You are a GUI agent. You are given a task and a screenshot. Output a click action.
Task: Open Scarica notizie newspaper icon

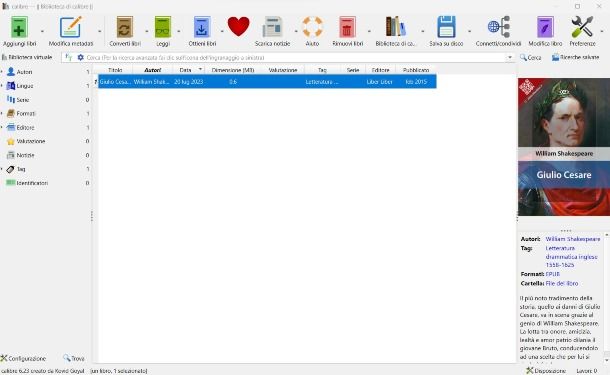tap(272, 27)
